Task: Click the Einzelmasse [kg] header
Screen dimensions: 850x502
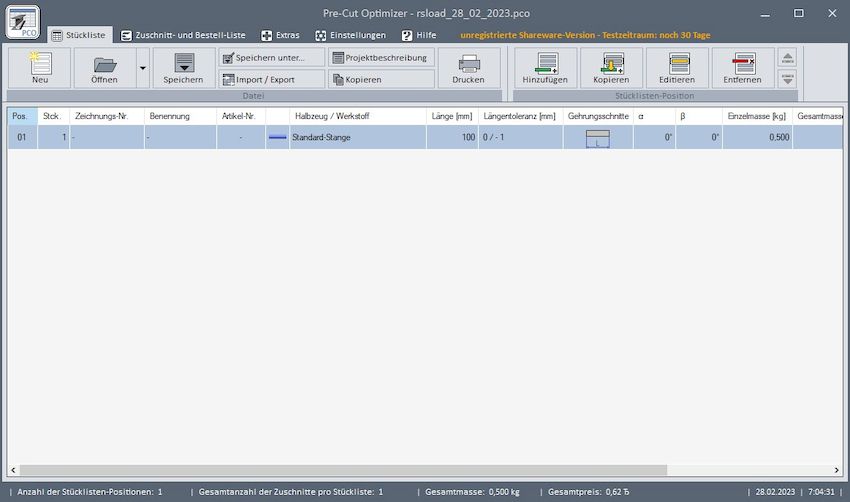Action: pyautogui.click(x=757, y=116)
